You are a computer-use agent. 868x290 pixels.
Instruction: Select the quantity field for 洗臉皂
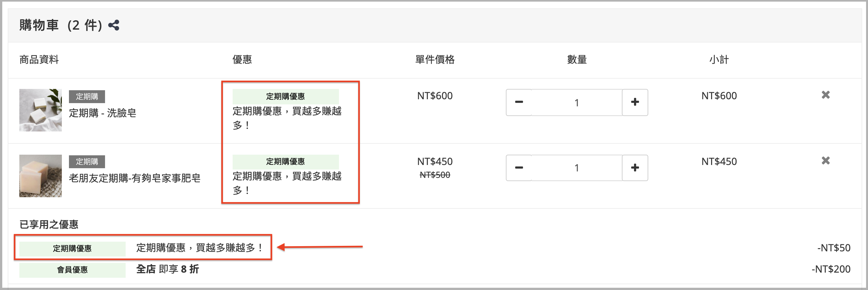[576, 102]
